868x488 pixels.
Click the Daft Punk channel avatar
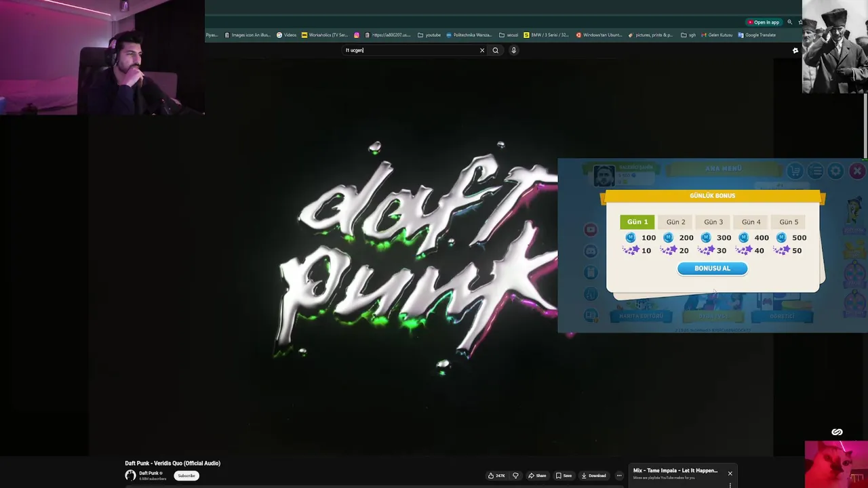click(x=130, y=476)
